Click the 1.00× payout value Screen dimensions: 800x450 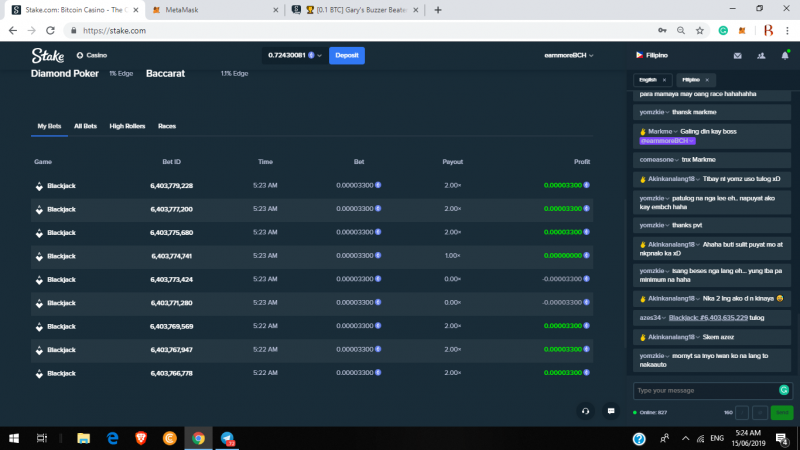(453, 256)
